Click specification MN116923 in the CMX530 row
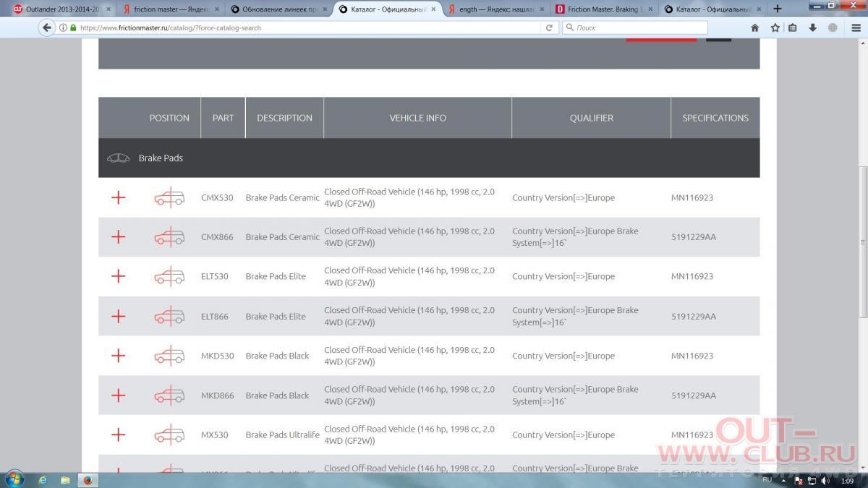Viewport: 868px width, 488px height. (x=692, y=197)
